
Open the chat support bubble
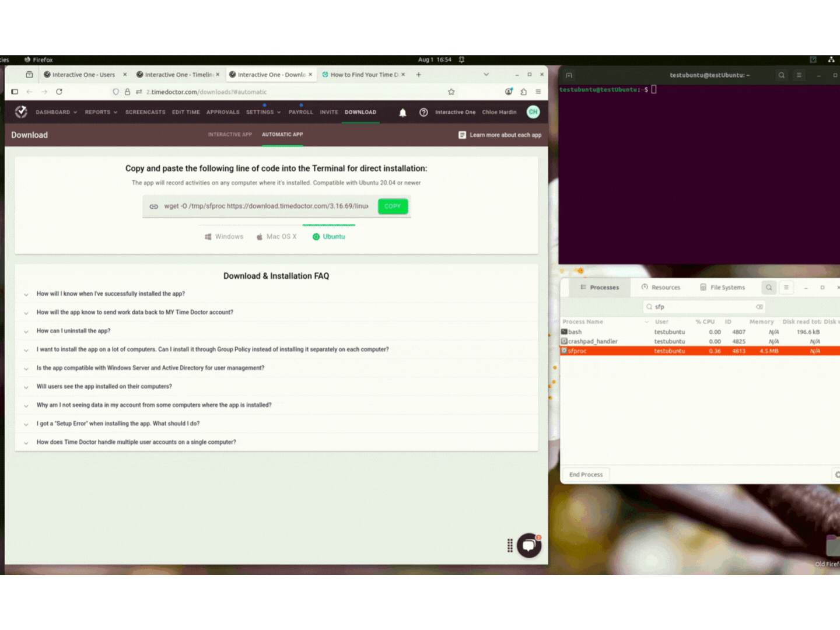click(529, 545)
